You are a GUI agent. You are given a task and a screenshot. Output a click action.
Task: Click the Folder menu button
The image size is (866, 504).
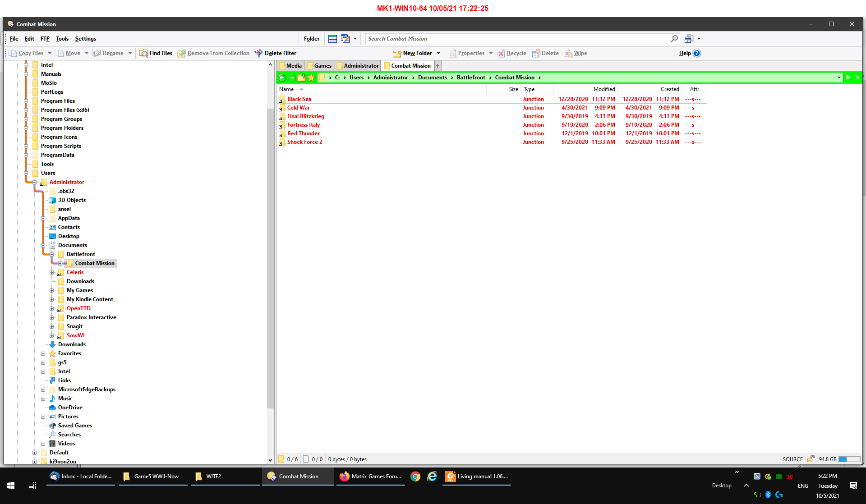[312, 39]
